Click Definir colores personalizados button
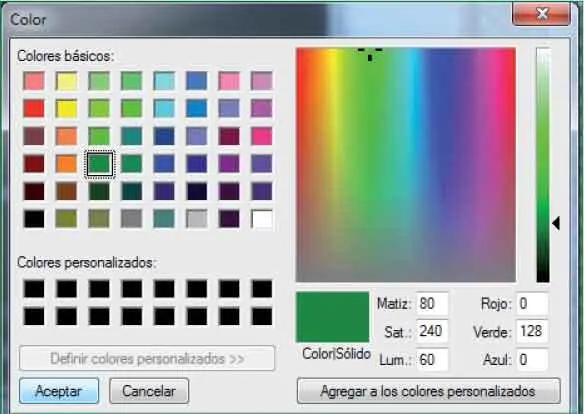This screenshot has width=584, height=414. (x=147, y=359)
